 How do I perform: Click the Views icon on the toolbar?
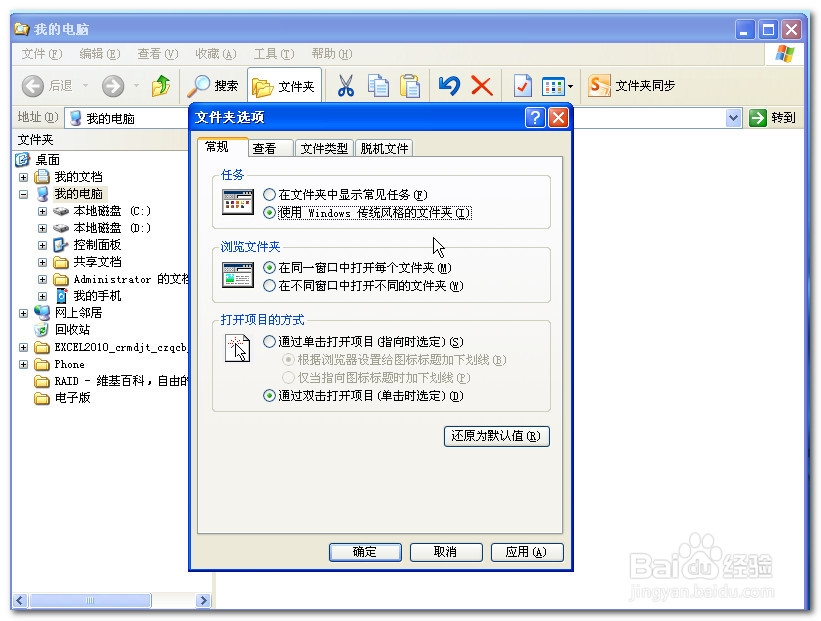pyautogui.click(x=555, y=85)
